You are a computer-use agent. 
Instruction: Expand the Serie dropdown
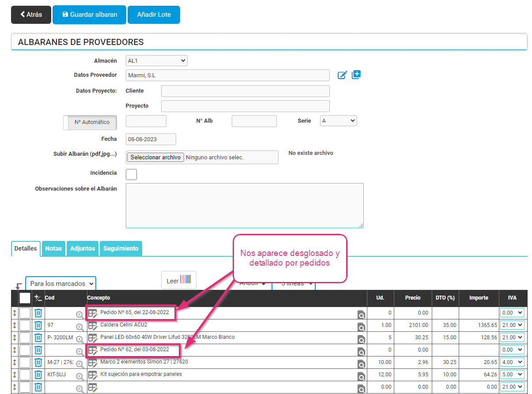click(338, 120)
